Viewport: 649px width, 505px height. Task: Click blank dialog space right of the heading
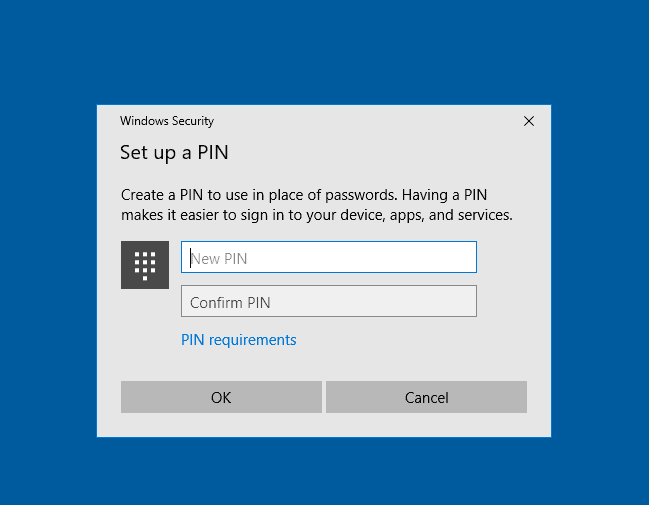[400, 153]
